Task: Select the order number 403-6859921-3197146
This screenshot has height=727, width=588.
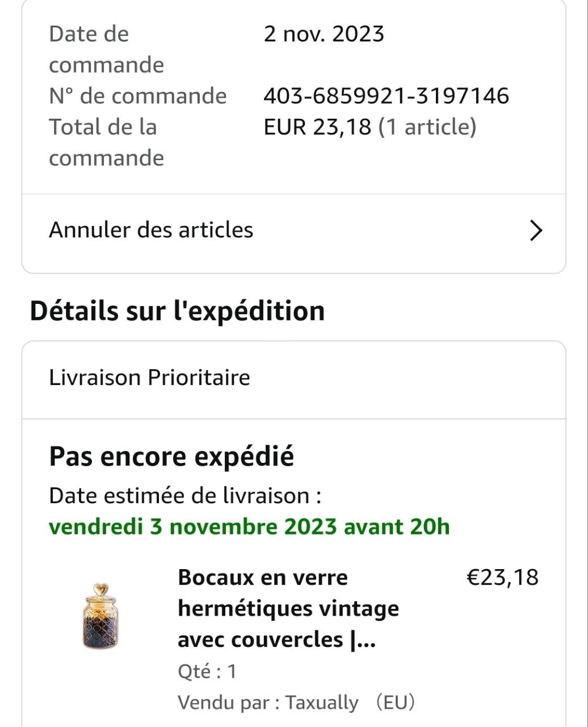Action: tap(386, 96)
